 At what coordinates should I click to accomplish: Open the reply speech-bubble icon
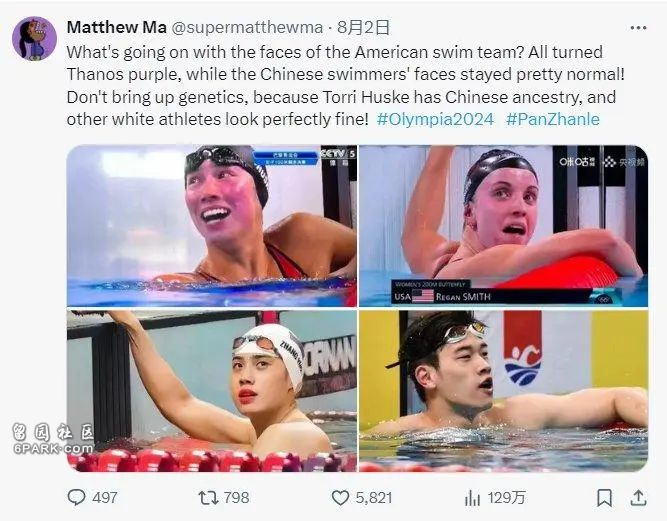[x=77, y=497]
